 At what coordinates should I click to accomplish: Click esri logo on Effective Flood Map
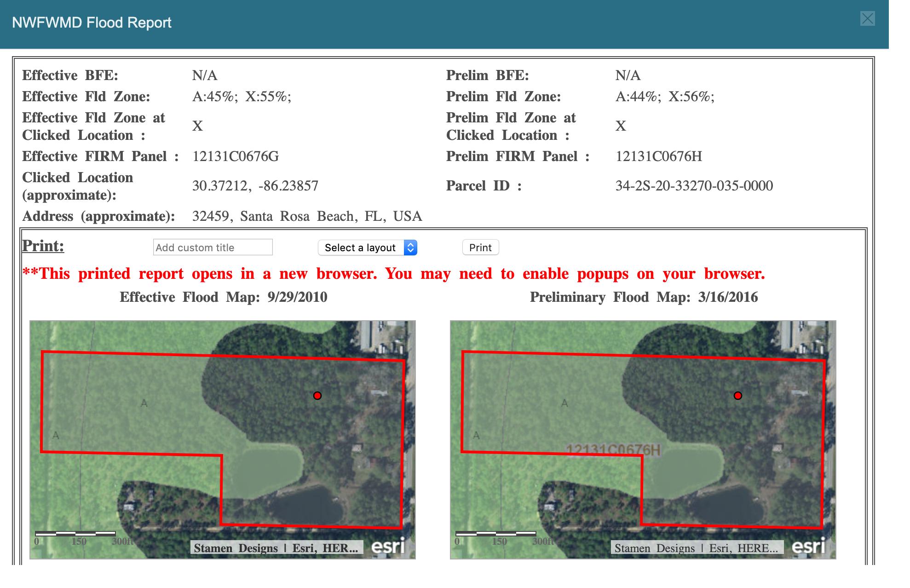coord(388,546)
